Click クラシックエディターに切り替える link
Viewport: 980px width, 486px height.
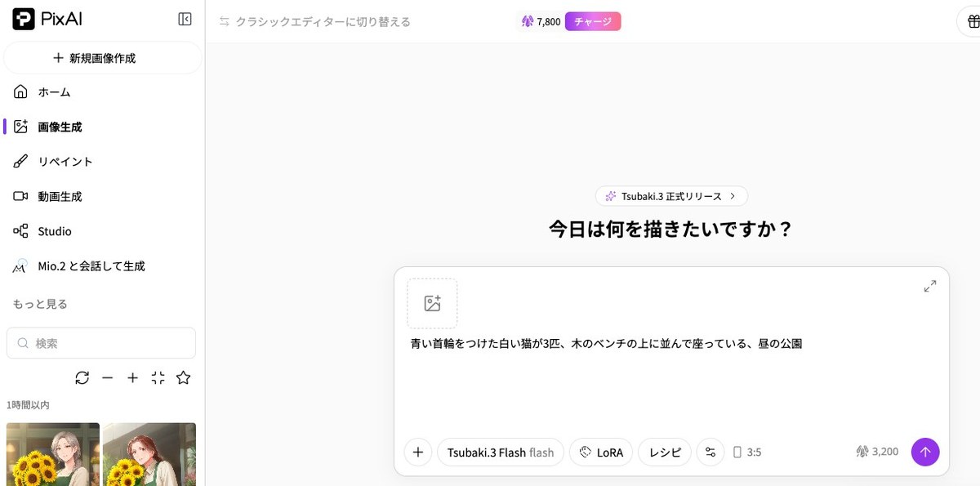click(314, 21)
